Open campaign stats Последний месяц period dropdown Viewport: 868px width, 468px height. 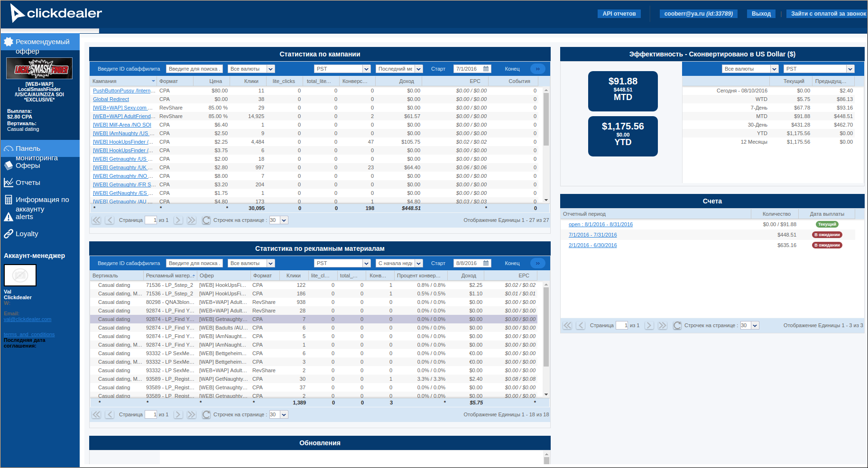(399, 69)
